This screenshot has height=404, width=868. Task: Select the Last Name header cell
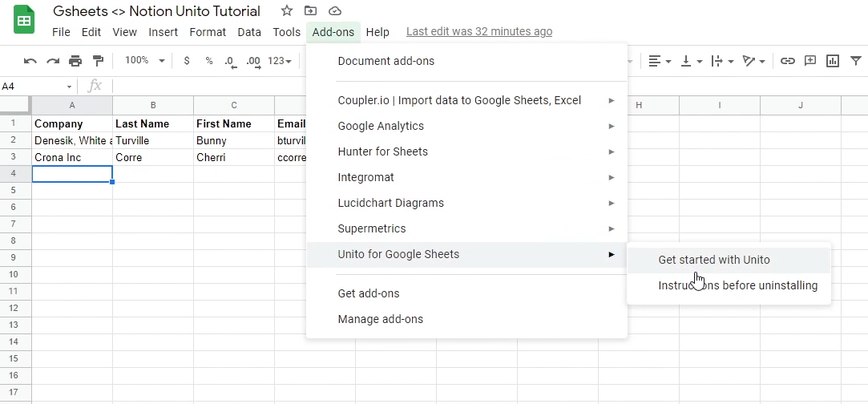click(153, 124)
